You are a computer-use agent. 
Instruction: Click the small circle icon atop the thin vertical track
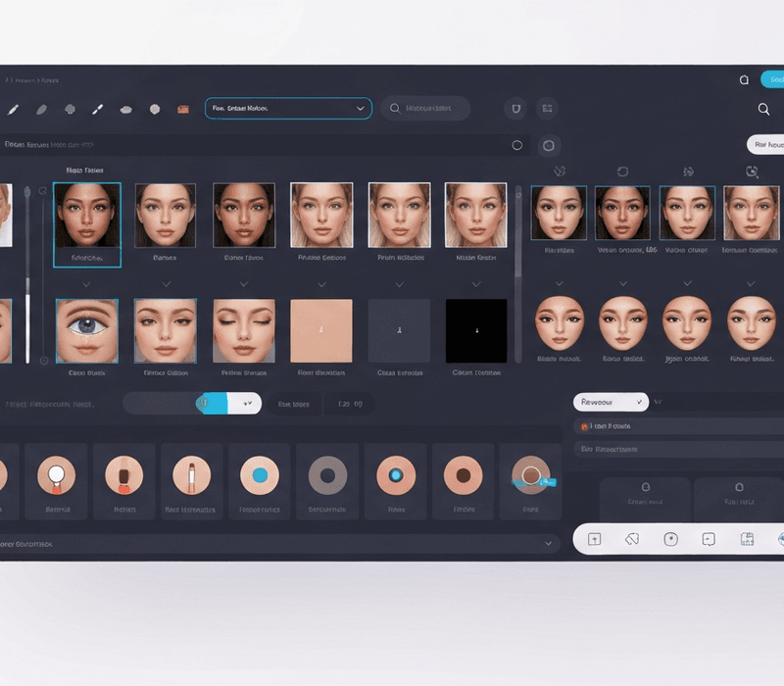[42, 190]
